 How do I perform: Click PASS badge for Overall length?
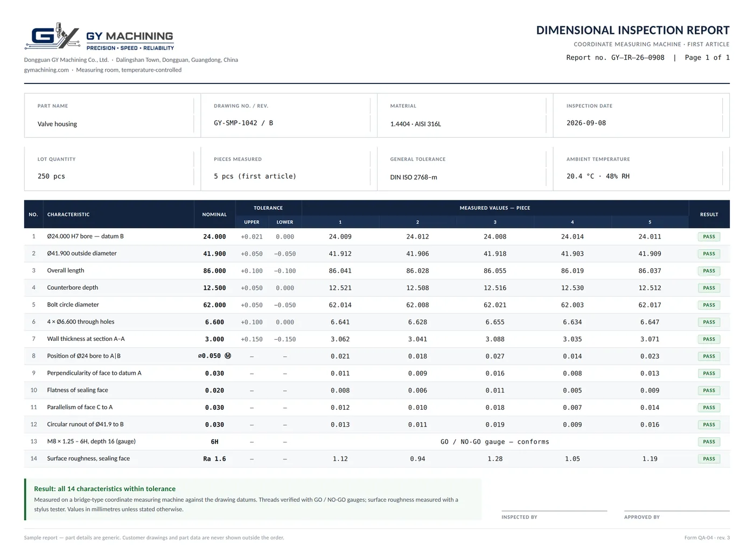point(709,271)
